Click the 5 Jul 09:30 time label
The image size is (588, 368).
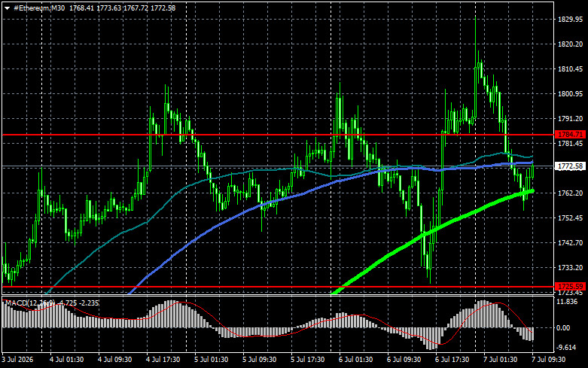point(260,360)
